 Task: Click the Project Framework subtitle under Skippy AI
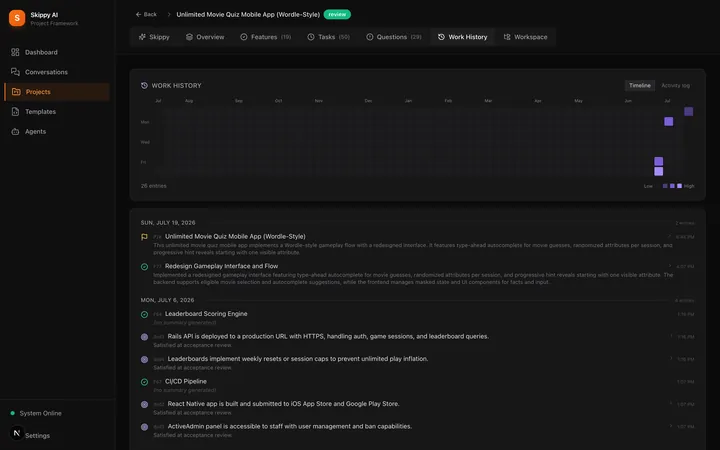pos(54,23)
